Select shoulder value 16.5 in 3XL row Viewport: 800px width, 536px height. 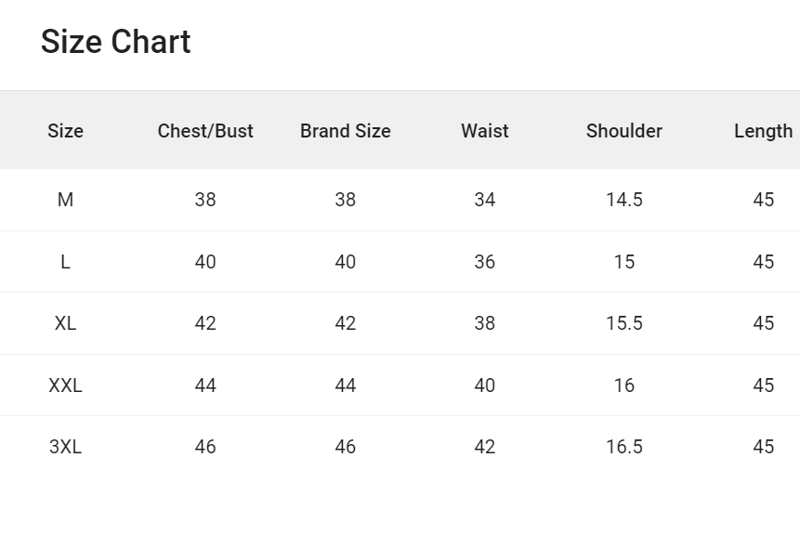tap(624, 447)
